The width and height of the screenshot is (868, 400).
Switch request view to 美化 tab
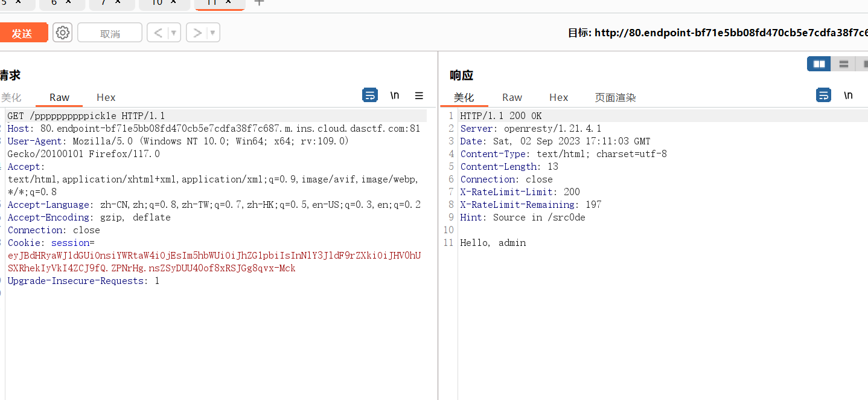coord(11,97)
